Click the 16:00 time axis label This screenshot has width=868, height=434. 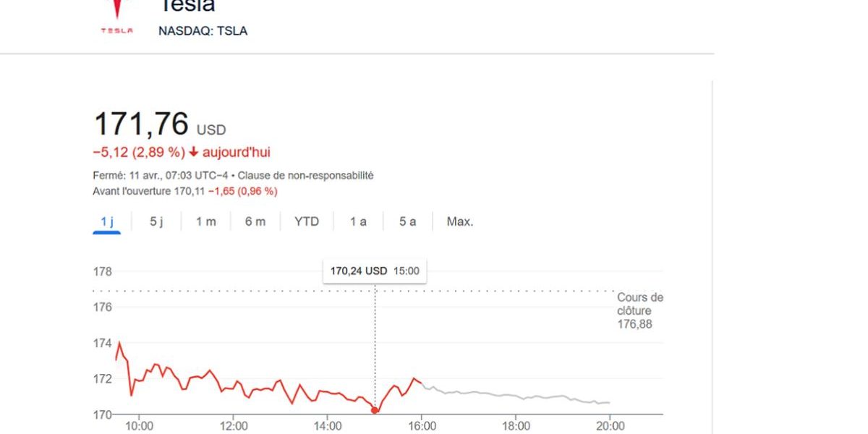(422, 426)
